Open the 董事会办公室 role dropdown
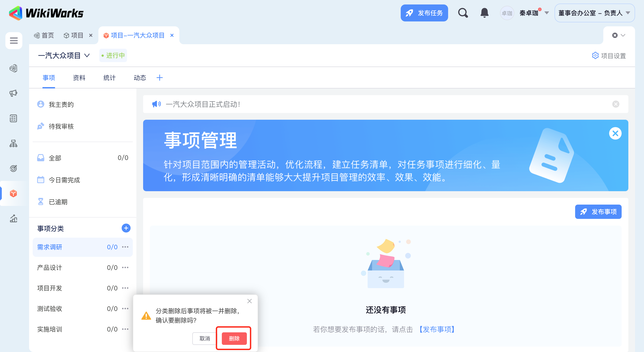Viewport: 644px width, 352px height. pos(594,13)
